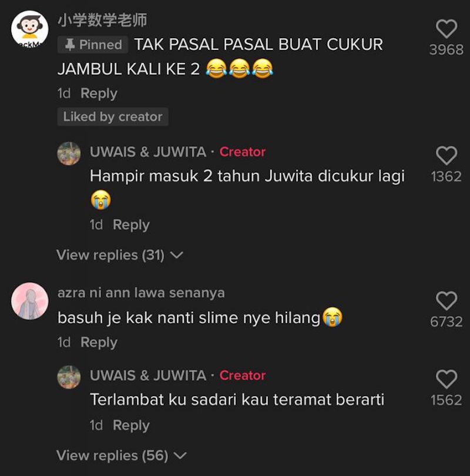Open creator avatar beside Terlambat ku sadari reply
The height and width of the screenshot is (476, 470).
[69, 377]
